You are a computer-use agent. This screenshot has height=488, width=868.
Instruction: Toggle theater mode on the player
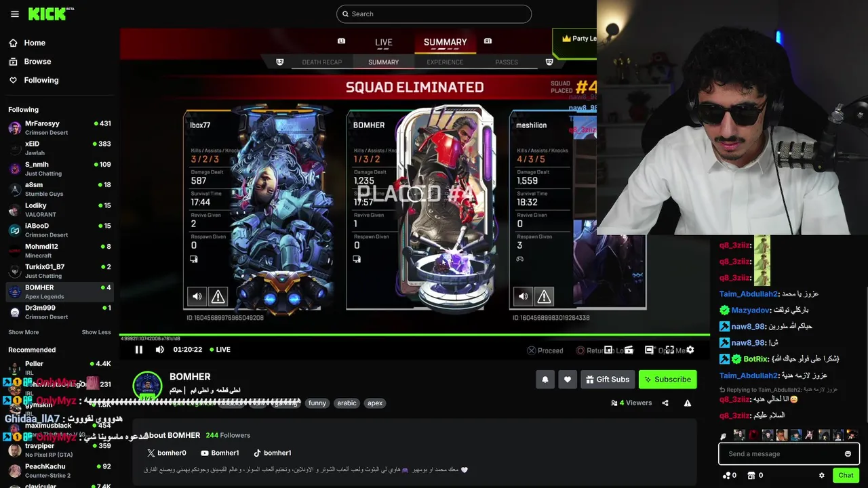click(649, 350)
